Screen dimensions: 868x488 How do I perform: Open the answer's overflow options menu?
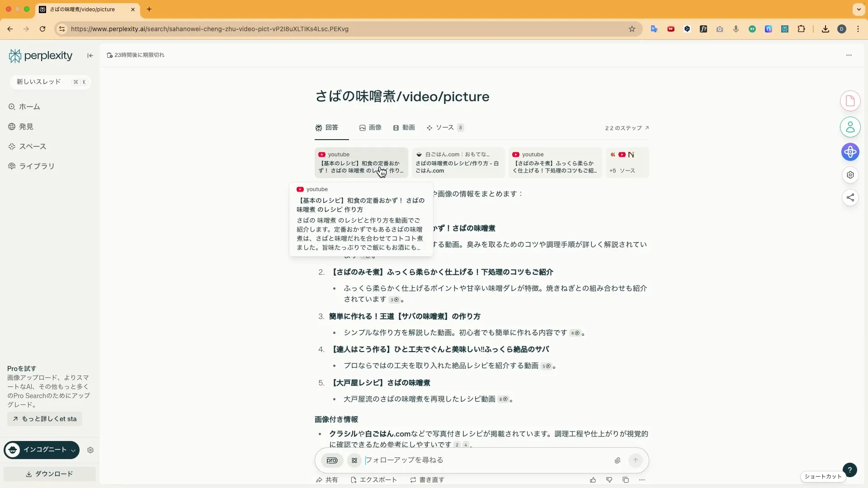click(x=642, y=480)
